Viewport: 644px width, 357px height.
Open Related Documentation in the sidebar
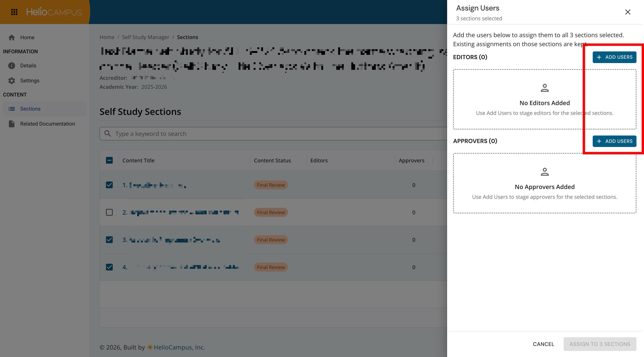(x=45, y=124)
